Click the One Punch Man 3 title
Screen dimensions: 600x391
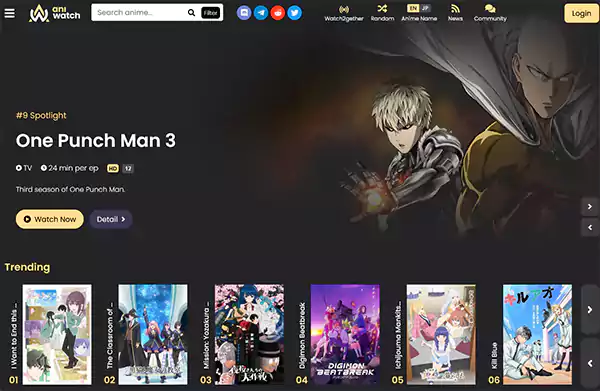96,140
